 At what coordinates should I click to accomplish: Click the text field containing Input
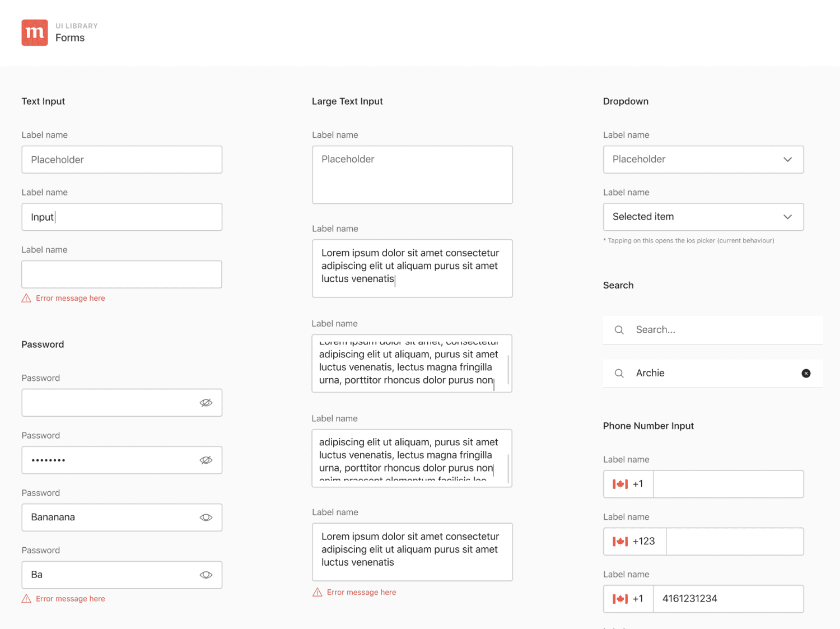122,217
